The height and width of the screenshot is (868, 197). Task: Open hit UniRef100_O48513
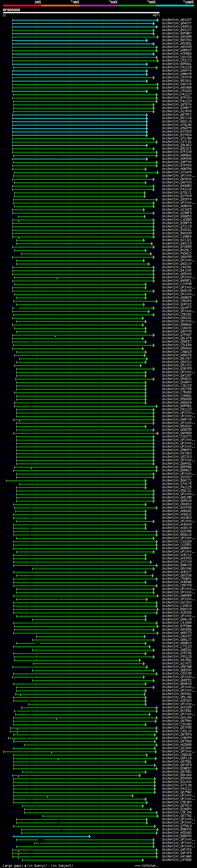tap(177, 26)
